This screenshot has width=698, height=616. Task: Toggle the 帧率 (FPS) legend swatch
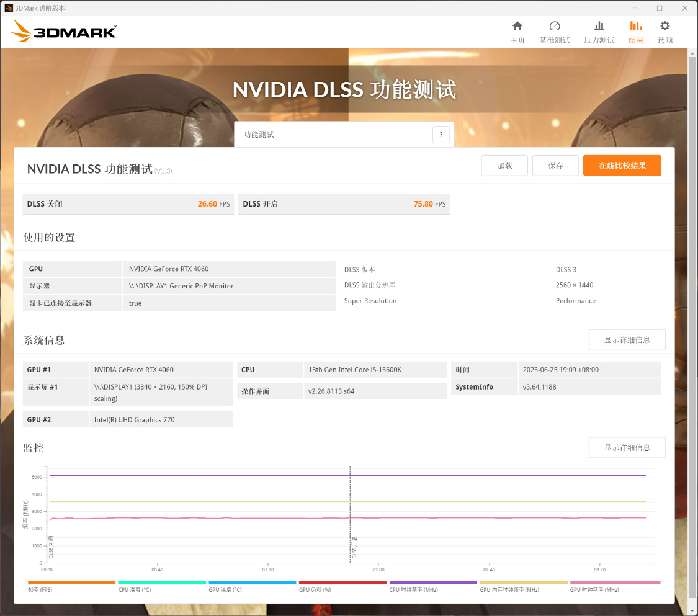pos(72,583)
